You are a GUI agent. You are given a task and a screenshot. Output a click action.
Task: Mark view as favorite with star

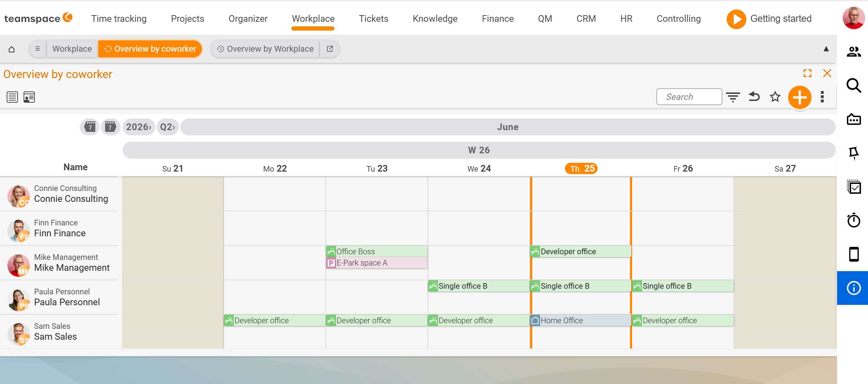click(x=775, y=97)
